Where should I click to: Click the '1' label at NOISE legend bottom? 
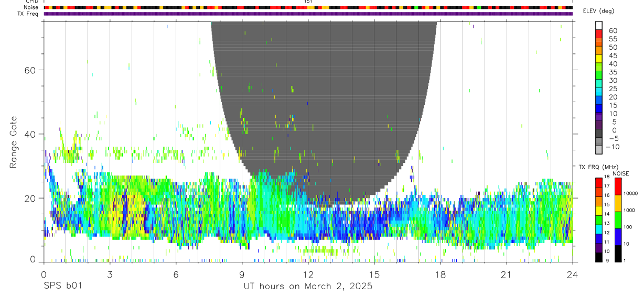click(x=624, y=260)
